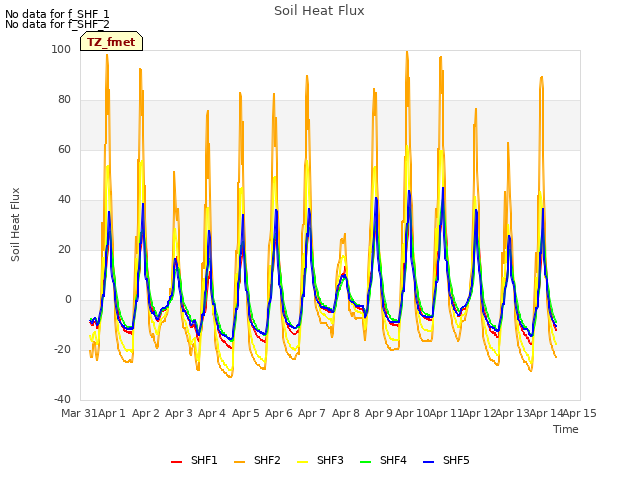This screenshot has height=480, width=640.
Task: Click the Time axis label
Action: 566,429
